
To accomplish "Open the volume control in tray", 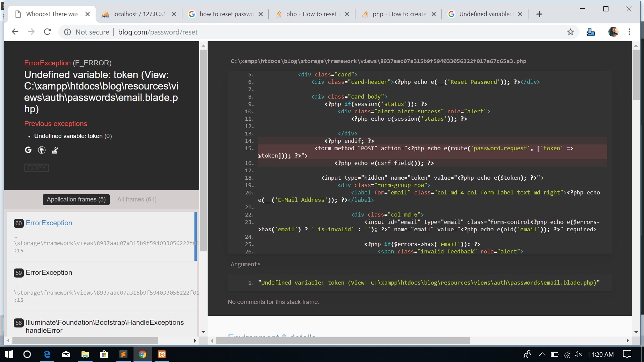I will [x=578, y=354].
